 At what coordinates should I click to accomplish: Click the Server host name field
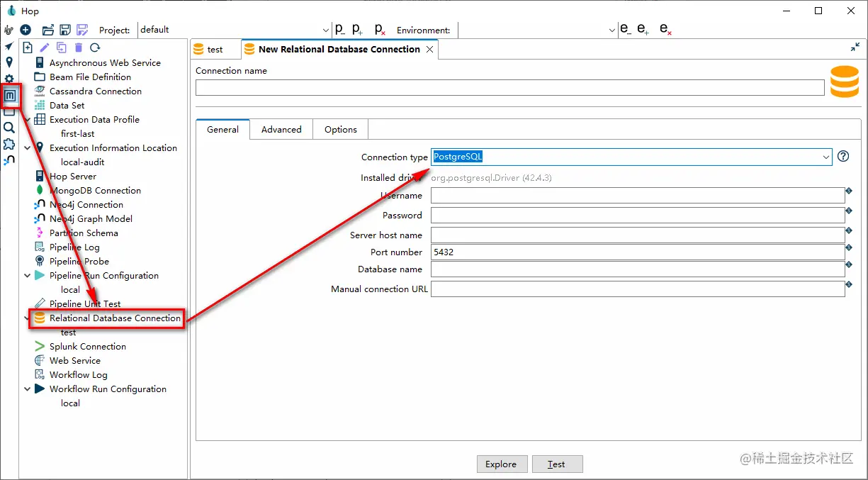[x=638, y=235]
